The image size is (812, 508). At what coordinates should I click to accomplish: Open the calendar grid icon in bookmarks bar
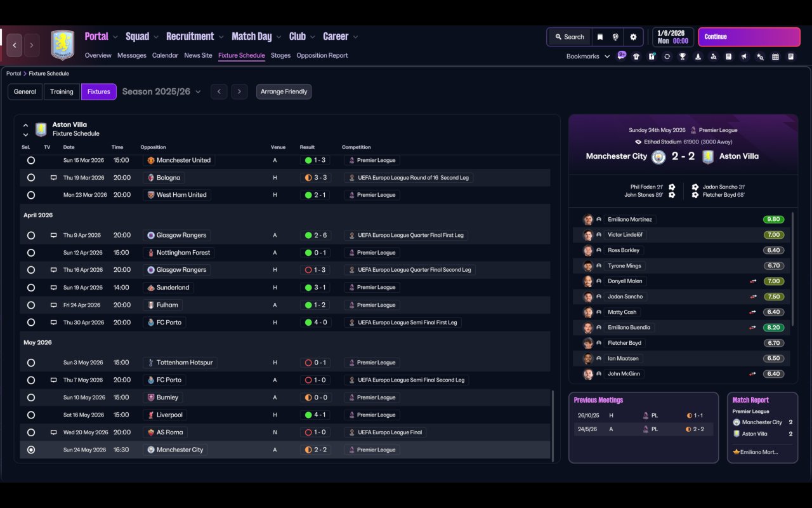775,57
